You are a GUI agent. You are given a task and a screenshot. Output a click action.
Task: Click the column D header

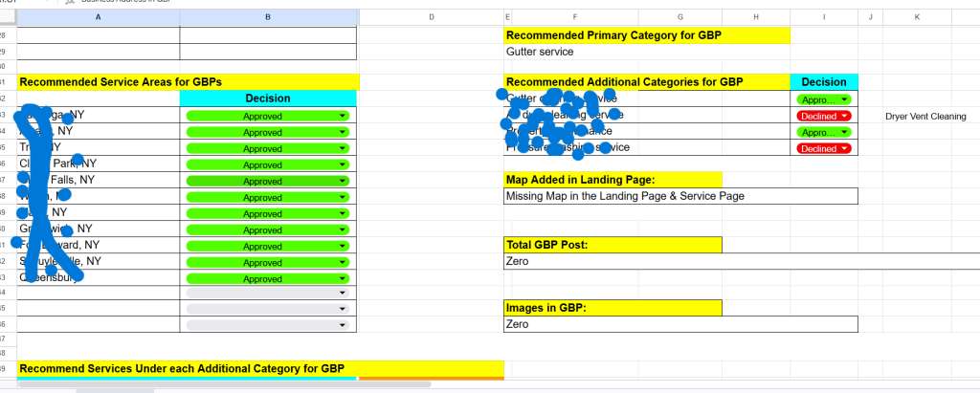pos(431,17)
